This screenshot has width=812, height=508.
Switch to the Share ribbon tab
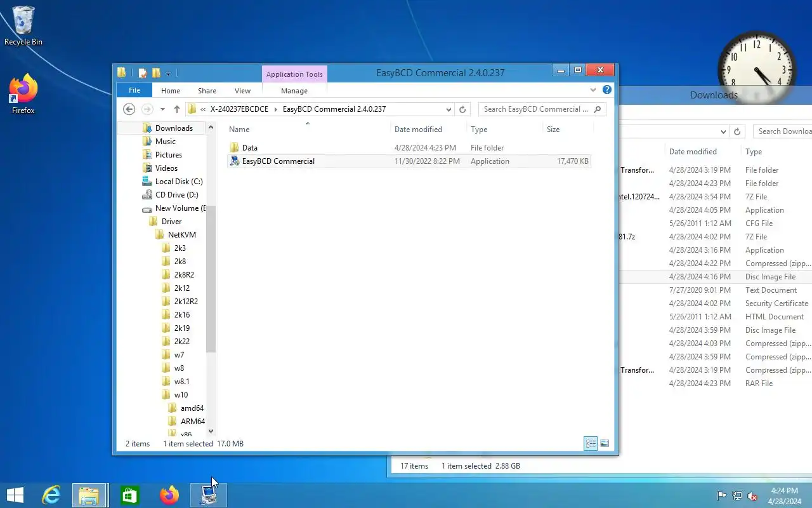[x=207, y=91]
